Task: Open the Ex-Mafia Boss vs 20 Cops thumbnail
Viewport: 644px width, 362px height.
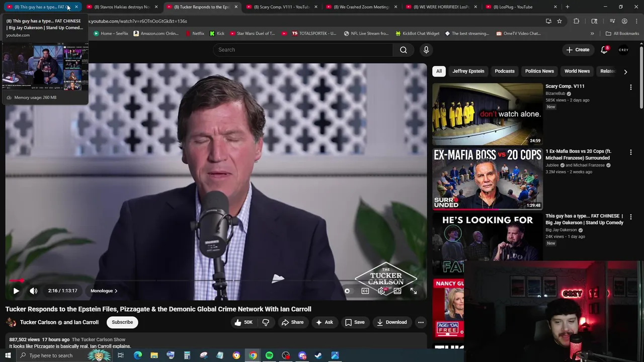Action: coord(487,178)
